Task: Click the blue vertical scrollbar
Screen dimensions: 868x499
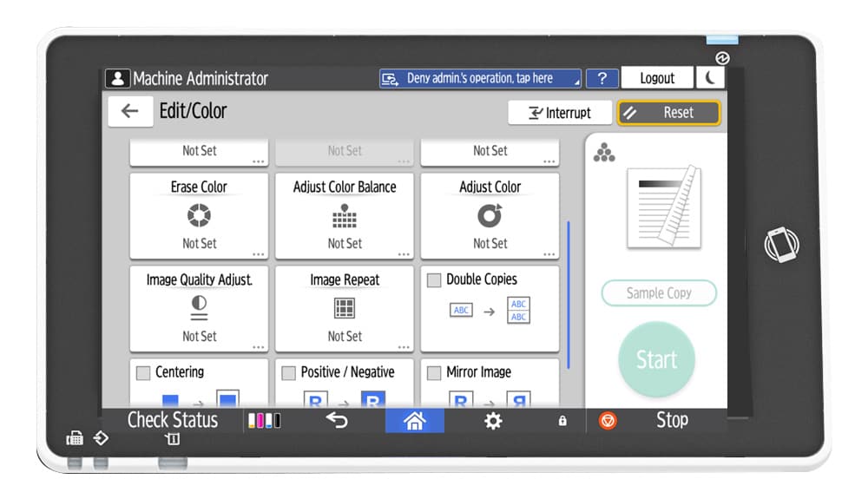Action: click(x=569, y=295)
